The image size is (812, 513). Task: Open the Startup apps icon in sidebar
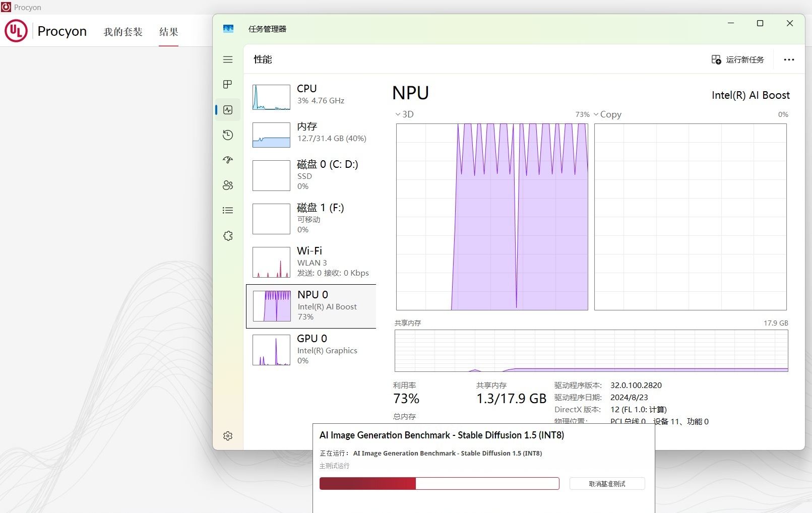[x=228, y=160]
